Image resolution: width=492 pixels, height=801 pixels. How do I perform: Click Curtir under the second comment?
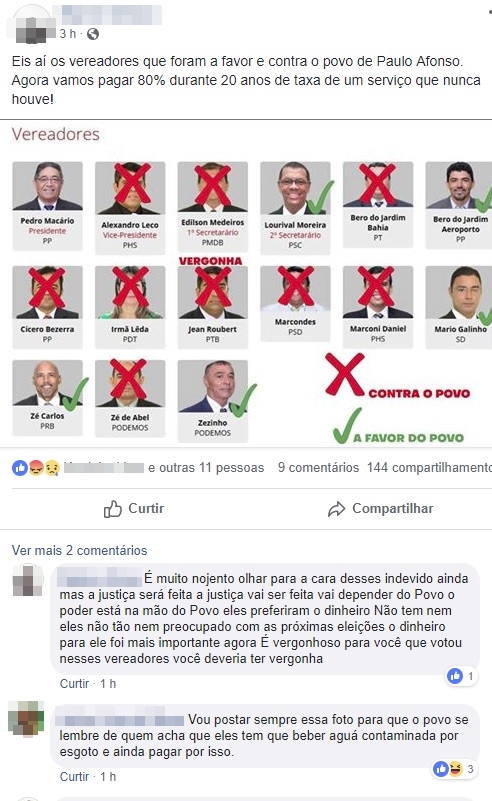tap(75, 776)
